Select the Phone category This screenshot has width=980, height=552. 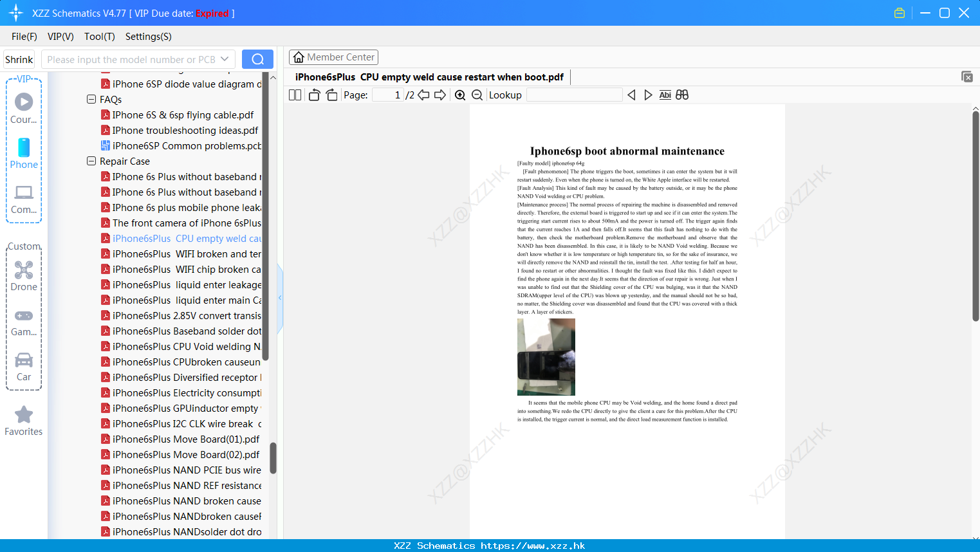24,153
